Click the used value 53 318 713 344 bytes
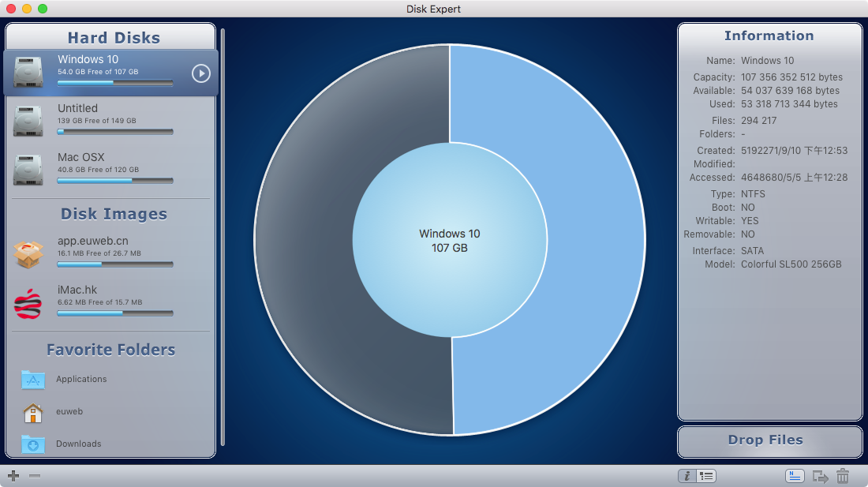The height and width of the screenshot is (487, 868). (x=789, y=104)
